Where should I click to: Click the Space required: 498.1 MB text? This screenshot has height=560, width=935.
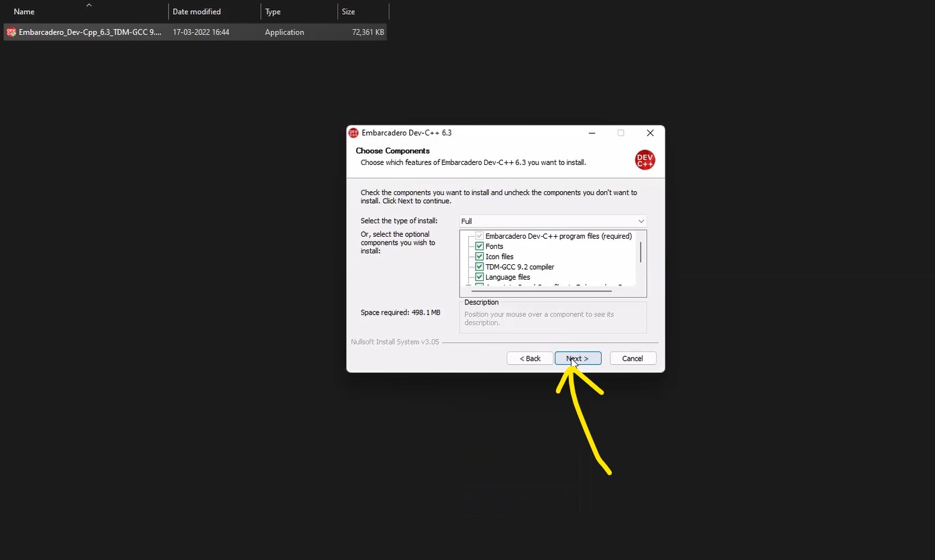(400, 313)
